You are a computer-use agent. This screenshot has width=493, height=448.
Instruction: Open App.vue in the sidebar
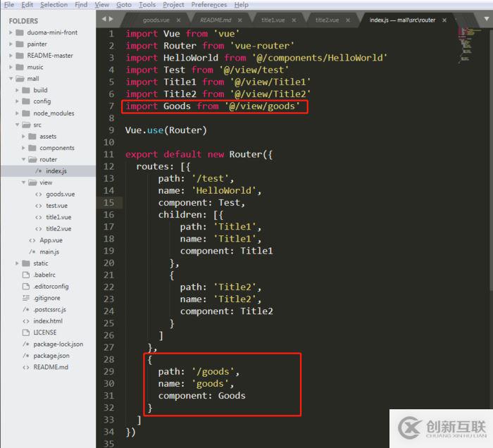(x=51, y=240)
